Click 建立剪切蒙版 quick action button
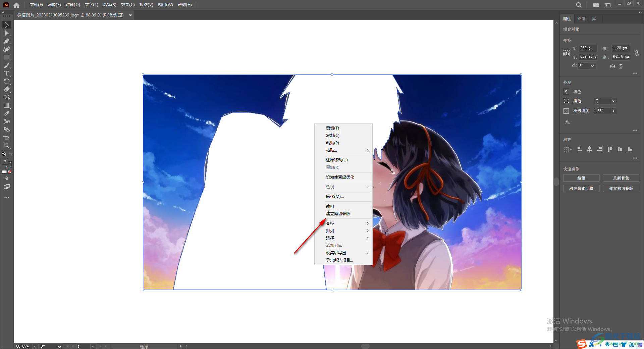This screenshot has width=644, height=349. point(621,189)
